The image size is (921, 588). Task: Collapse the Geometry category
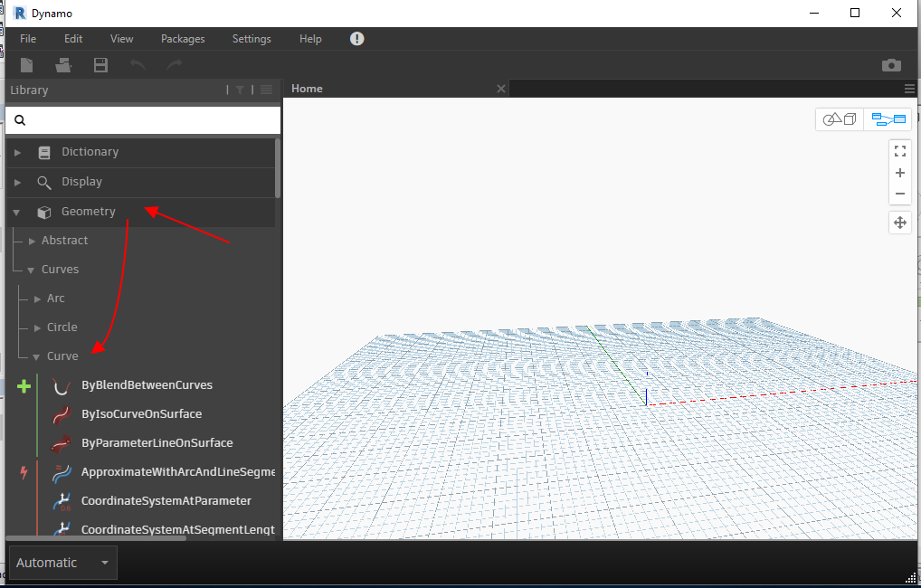pyautogui.click(x=16, y=212)
